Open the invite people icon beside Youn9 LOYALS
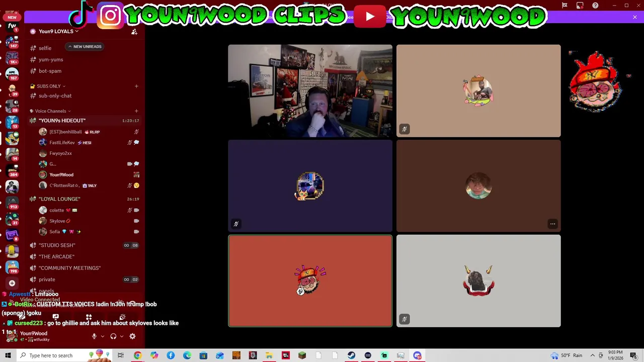This screenshot has height=362, width=644. [134, 32]
